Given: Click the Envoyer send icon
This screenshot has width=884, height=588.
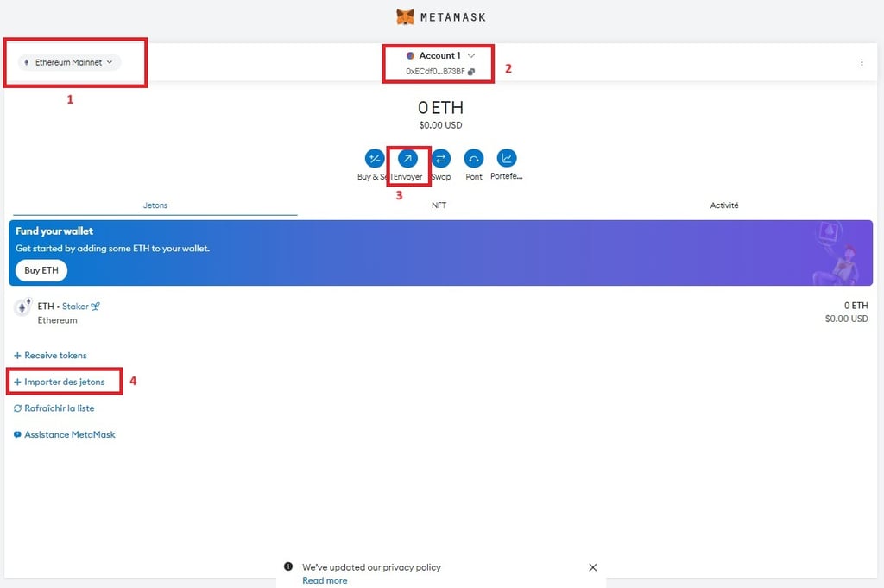Looking at the screenshot, I should pyautogui.click(x=407, y=158).
